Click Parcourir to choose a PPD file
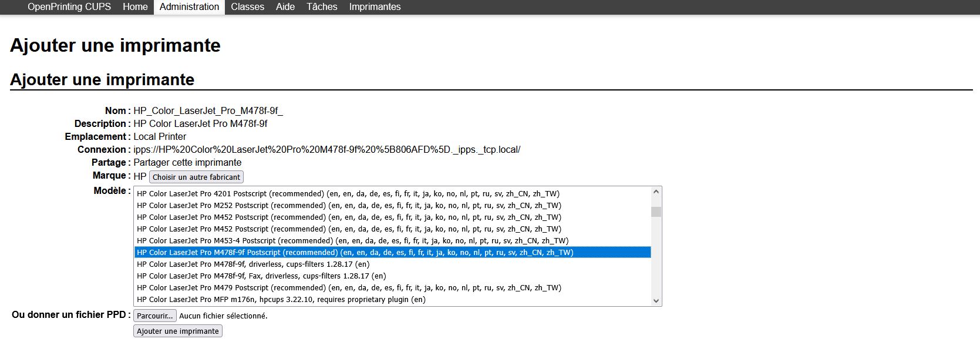Viewport: 980px width, 342px height. (x=155, y=316)
